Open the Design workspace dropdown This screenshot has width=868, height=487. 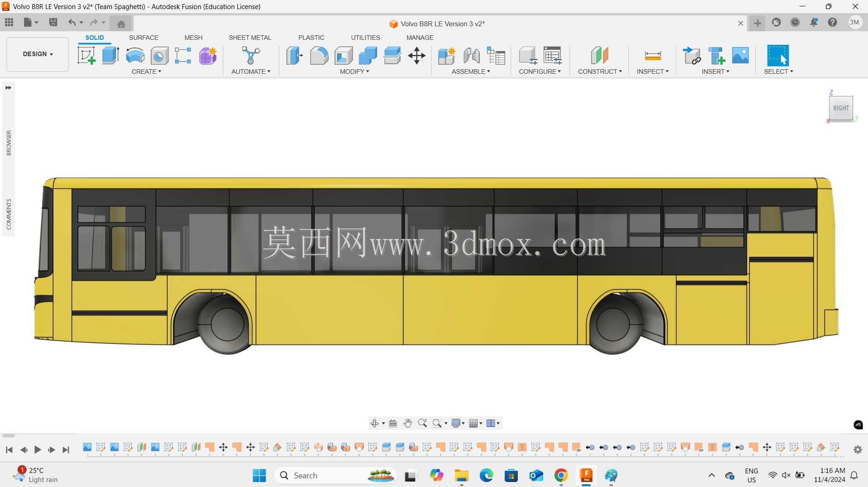[38, 54]
